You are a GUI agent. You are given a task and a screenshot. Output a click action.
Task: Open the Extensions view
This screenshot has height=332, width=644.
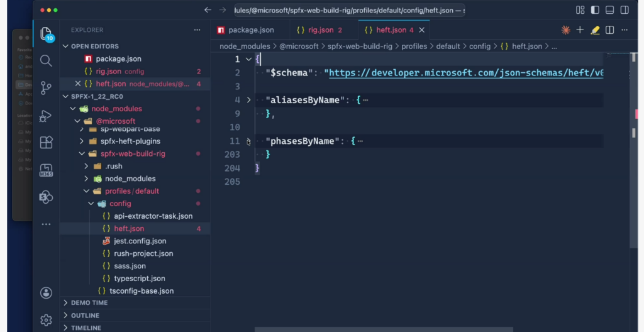coord(46,143)
